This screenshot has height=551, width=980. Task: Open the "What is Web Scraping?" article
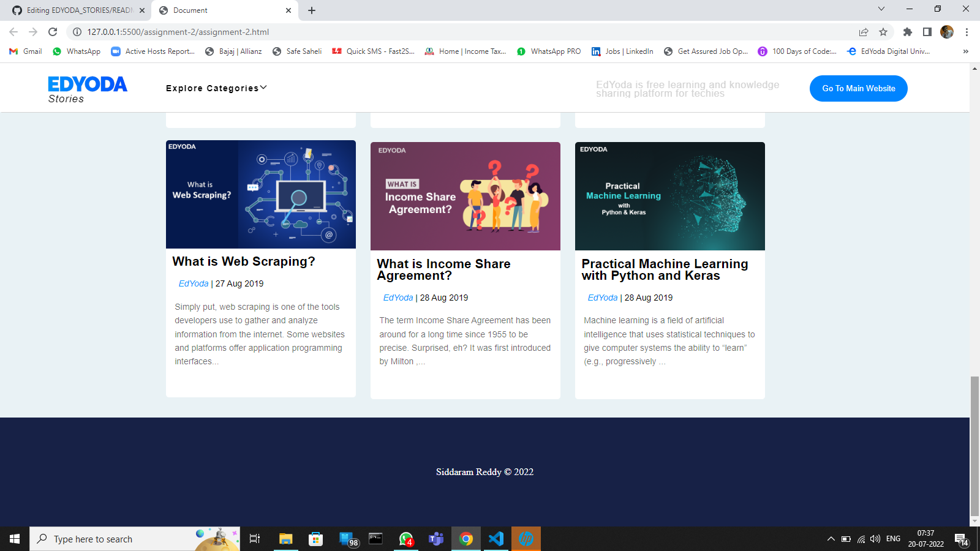pyautogui.click(x=244, y=261)
